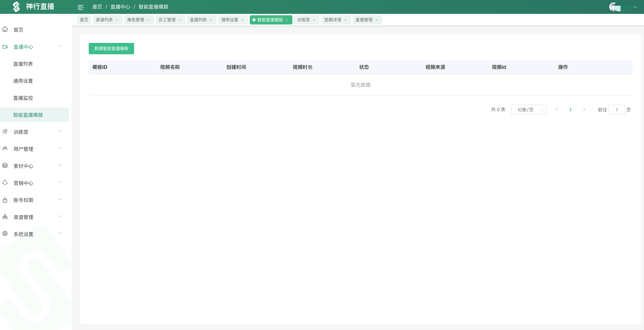The height and width of the screenshot is (330, 644).
Task: Click the icon beside 渠道管理
Action: [5, 217]
